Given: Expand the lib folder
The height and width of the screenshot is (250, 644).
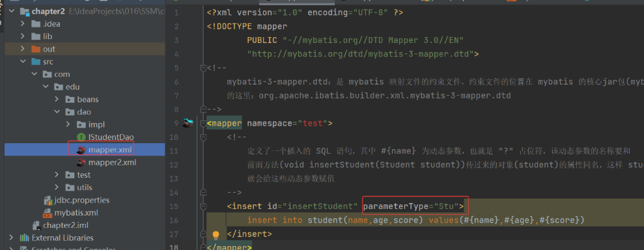Looking at the screenshot, I should point(23,36).
